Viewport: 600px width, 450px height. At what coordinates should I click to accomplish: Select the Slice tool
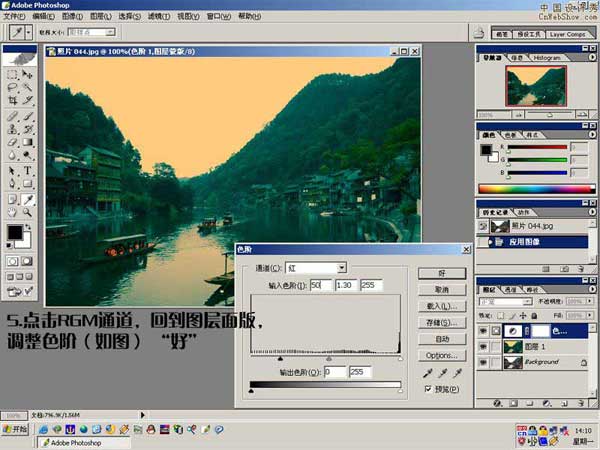[27, 100]
